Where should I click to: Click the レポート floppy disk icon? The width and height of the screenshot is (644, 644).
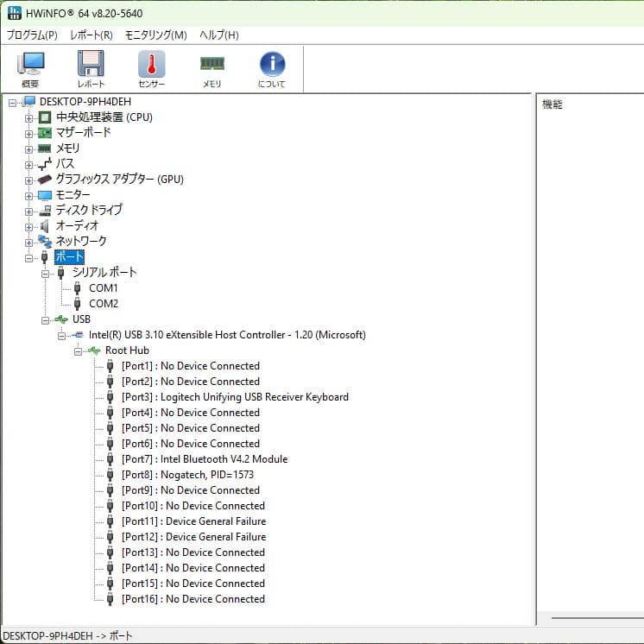91,68
